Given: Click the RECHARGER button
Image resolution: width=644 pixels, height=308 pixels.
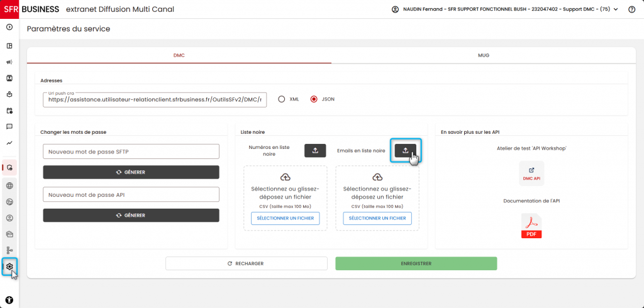Looking at the screenshot, I should (247, 263).
